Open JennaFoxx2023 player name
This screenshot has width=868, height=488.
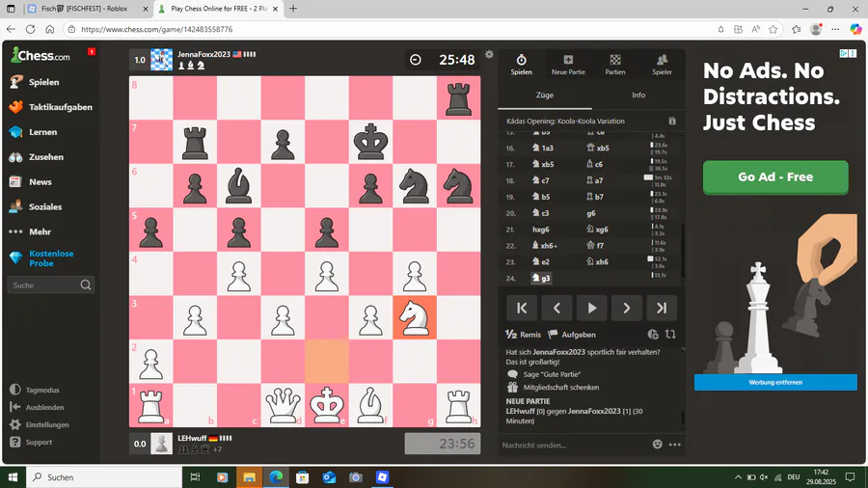coord(203,54)
